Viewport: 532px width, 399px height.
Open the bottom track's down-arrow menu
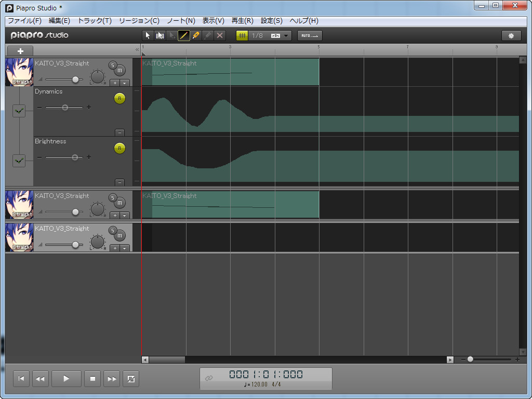pos(125,248)
